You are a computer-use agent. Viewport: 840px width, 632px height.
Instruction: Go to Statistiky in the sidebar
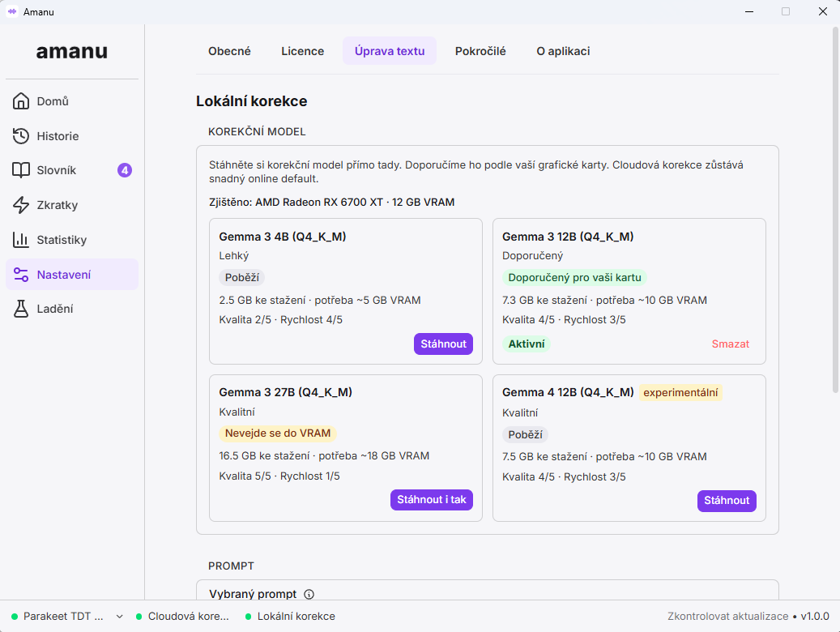(x=72, y=240)
